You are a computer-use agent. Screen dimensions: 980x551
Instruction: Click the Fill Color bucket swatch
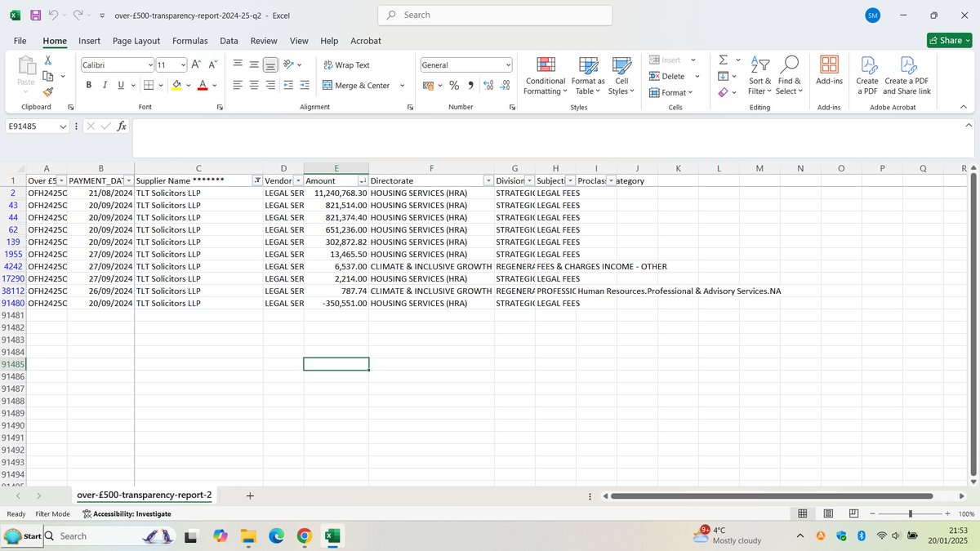click(176, 85)
